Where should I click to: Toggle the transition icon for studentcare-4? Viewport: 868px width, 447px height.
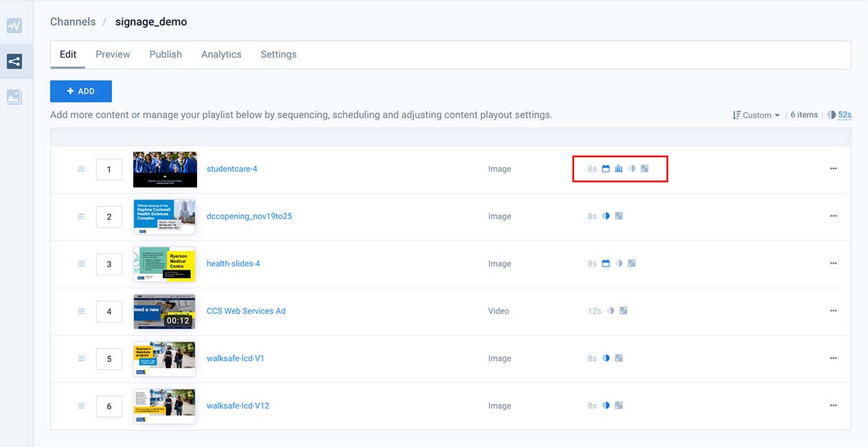pos(632,169)
